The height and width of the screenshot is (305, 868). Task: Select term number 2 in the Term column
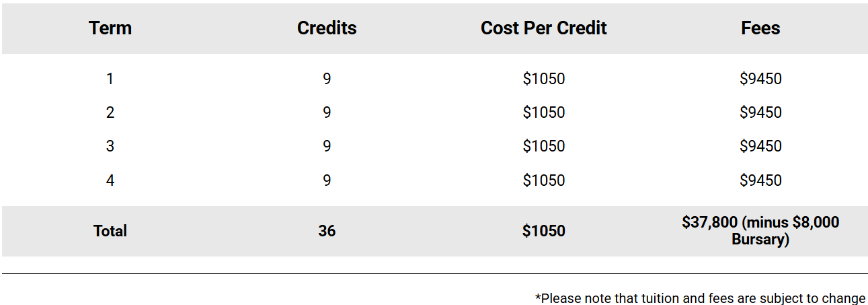[110, 112]
